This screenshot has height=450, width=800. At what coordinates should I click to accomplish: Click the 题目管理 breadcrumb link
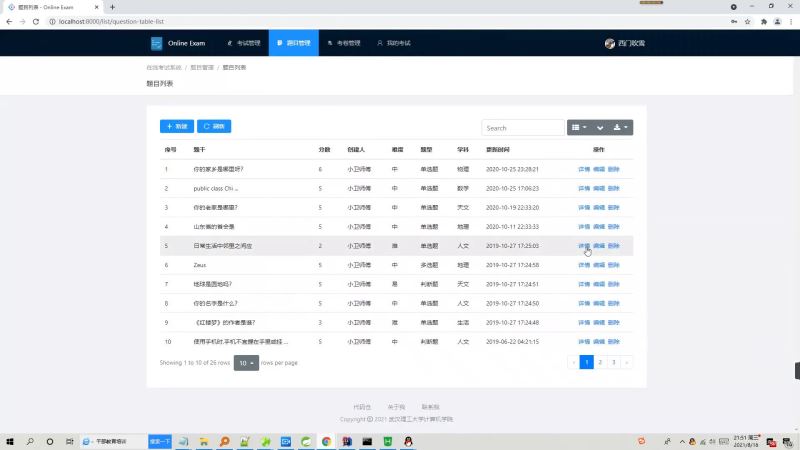[202, 67]
